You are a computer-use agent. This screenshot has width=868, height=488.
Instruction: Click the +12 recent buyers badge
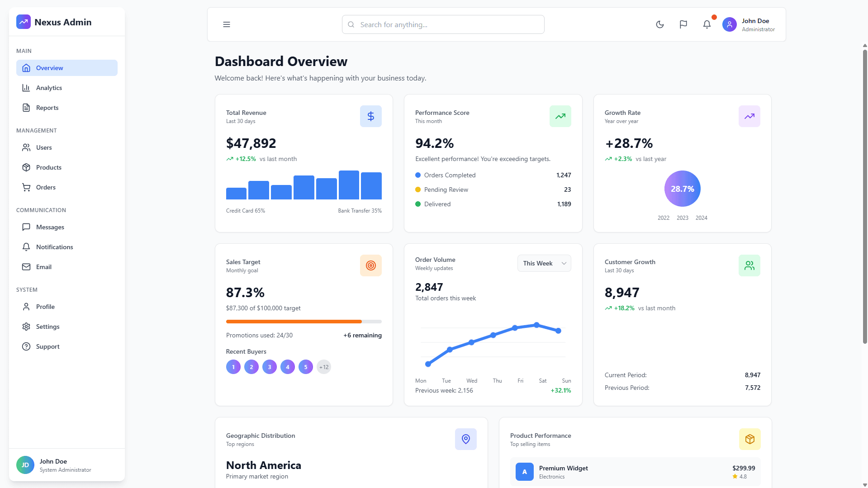(x=323, y=367)
